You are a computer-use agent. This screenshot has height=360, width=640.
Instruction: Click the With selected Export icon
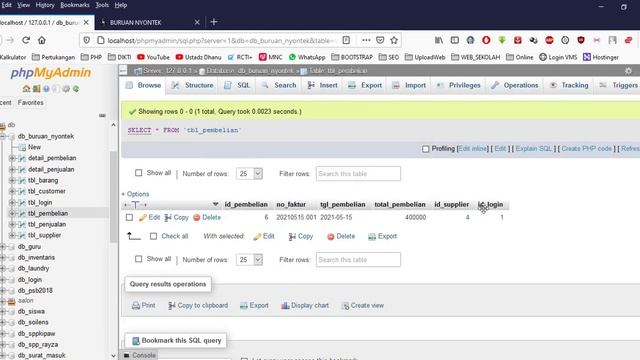pyautogui.click(x=372, y=236)
